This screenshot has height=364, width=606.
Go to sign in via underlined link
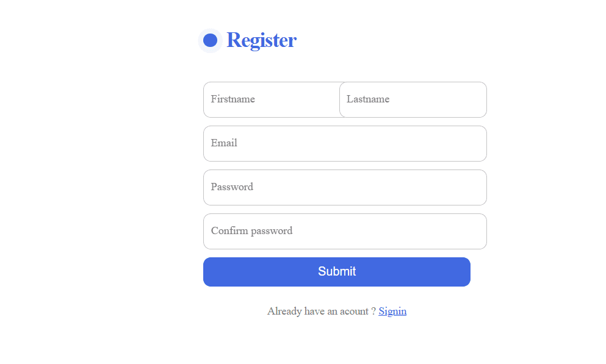(x=392, y=311)
